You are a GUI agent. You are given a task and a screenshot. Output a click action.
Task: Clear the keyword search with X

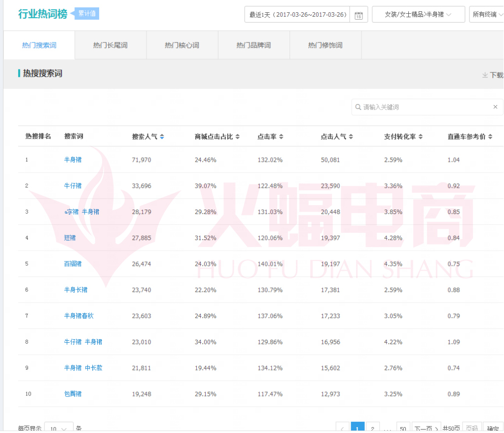(495, 107)
